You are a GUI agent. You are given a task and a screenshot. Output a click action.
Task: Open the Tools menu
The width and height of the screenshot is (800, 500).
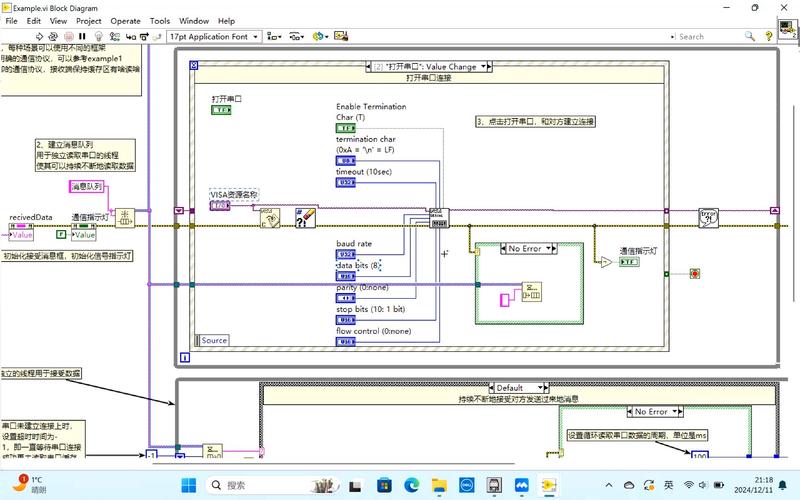point(160,20)
